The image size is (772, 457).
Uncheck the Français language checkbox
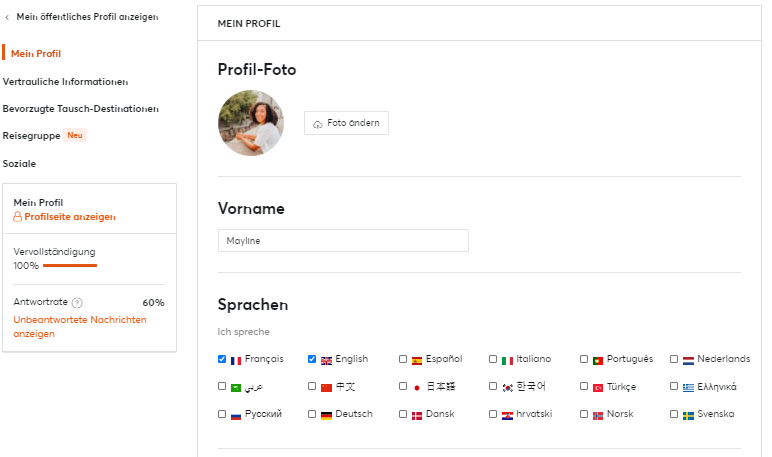coord(222,359)
